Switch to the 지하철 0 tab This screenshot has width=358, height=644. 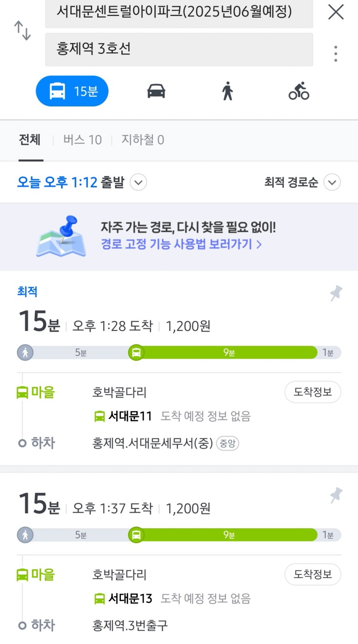(x=143, y=140)
